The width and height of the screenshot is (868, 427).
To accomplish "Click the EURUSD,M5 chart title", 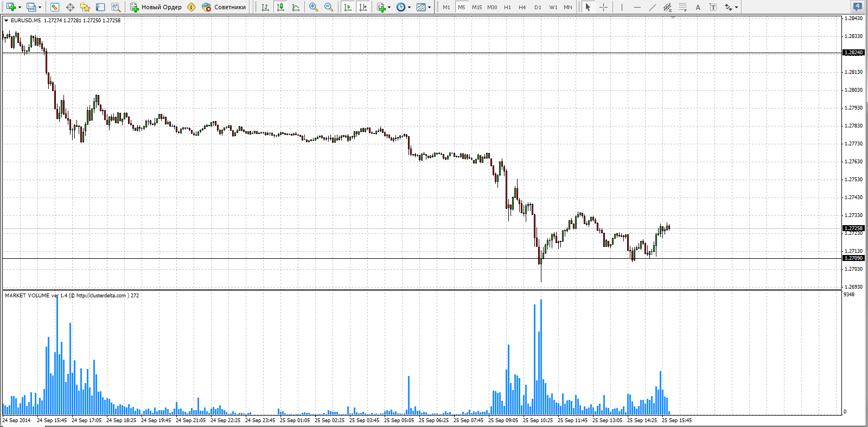I will [x=25, y=21].
